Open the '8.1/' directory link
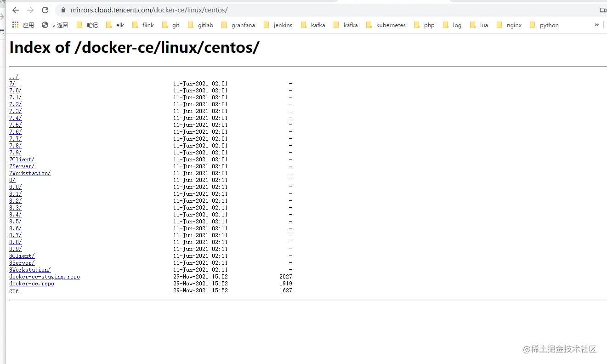607x364 pixels. pyautogui.click(x=15, y=194)
